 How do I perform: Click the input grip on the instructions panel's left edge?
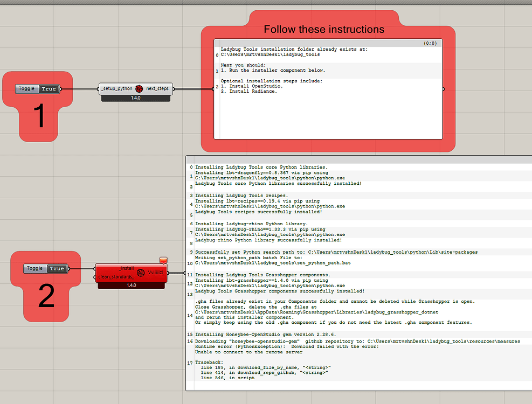(213, 89)
